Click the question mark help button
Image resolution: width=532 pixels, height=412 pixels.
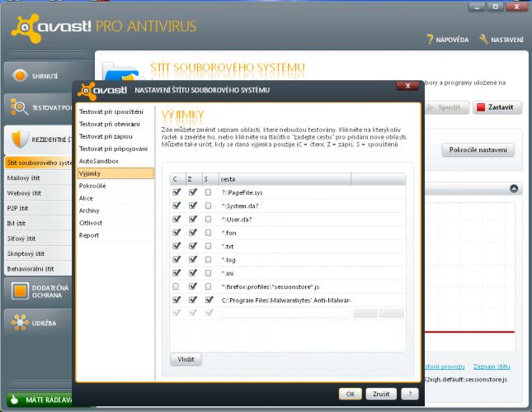click(x=410, y=394)
